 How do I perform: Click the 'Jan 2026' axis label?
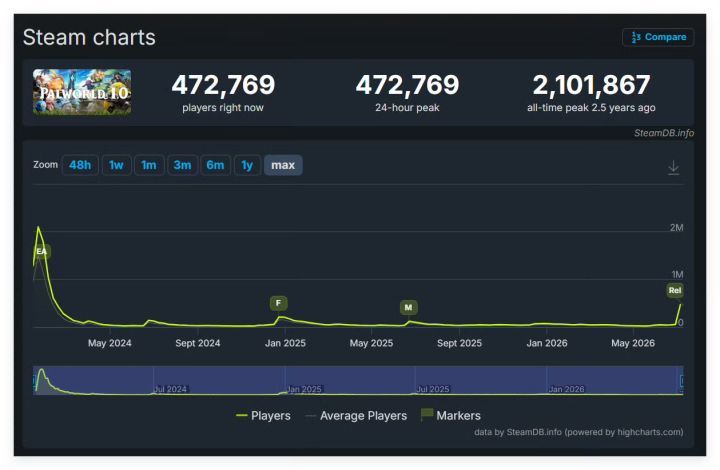(547, 343)
